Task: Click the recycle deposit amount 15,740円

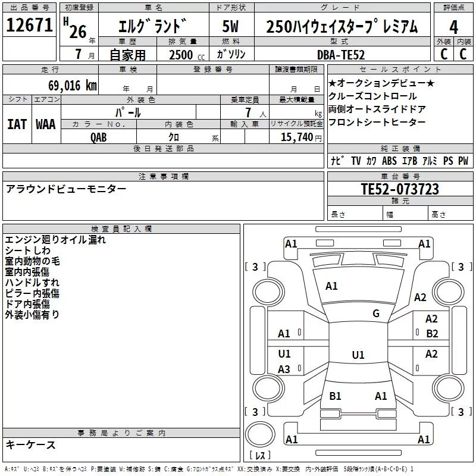Action: pyautogui.click(x=296, y=137)
